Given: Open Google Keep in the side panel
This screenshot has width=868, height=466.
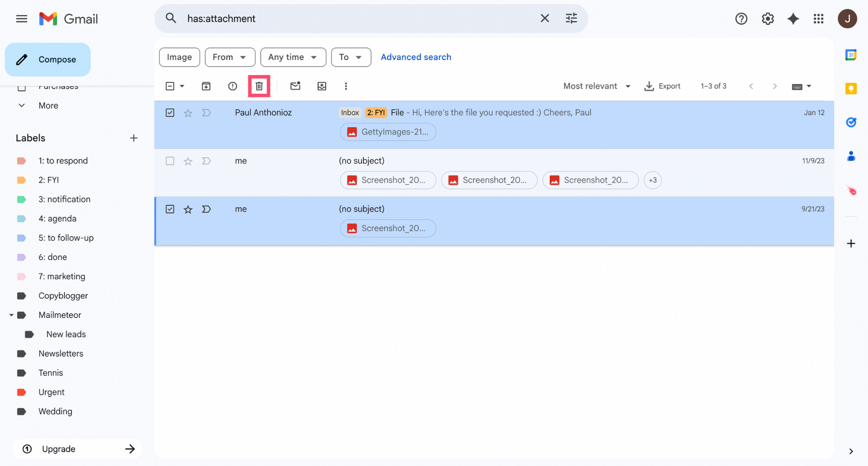Looking at the screenshot, I should (x=851, y=88).
